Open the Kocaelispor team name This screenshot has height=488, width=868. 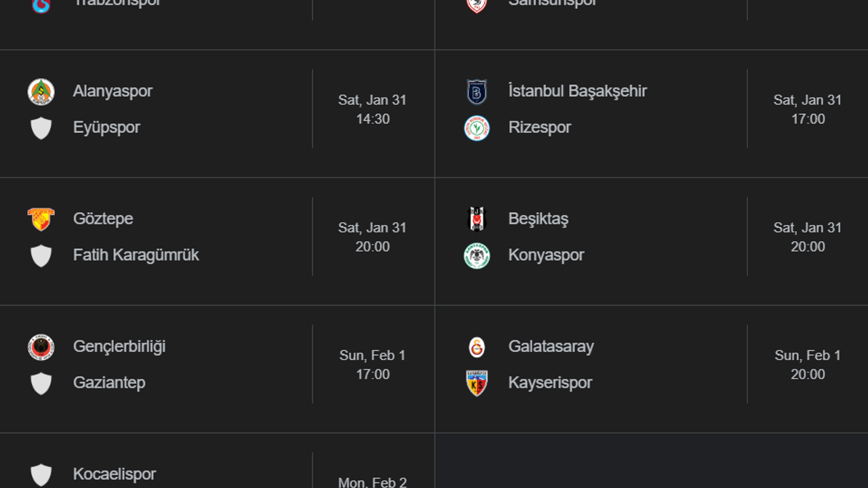[114, 474]
